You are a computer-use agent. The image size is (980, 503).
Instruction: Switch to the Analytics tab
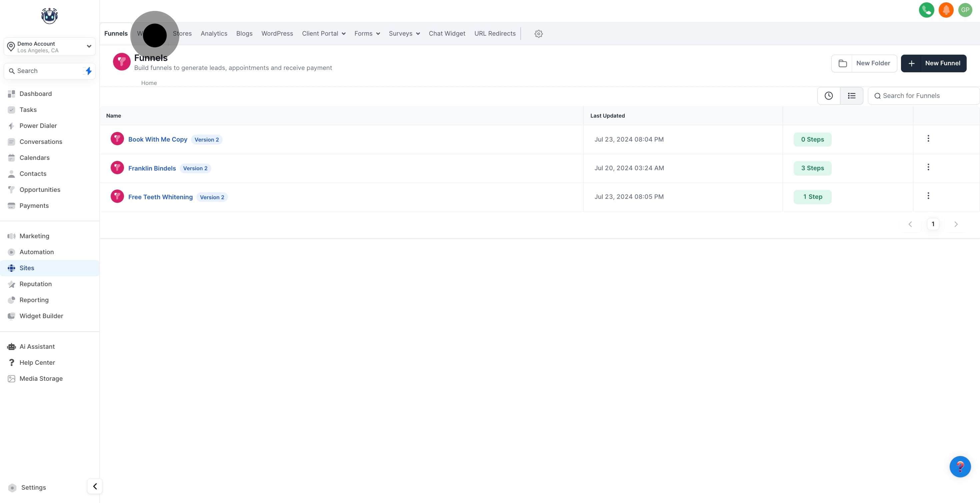pos(214,34)
